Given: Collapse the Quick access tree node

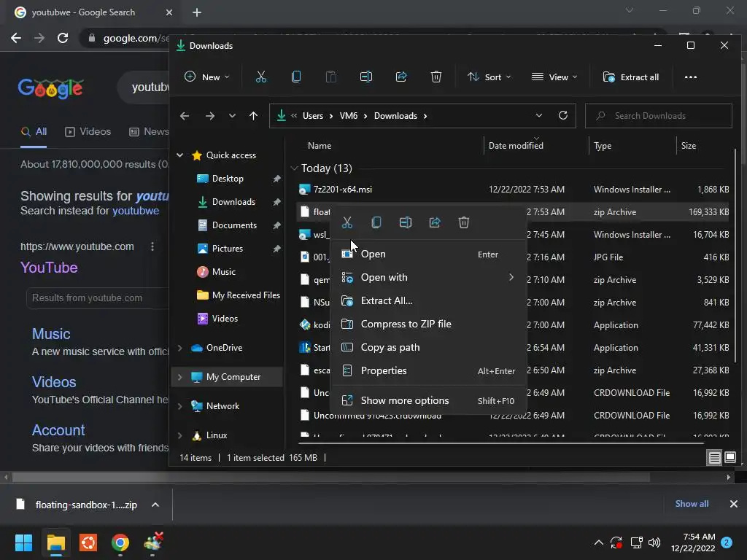Looking at the screenshot, I should click(x=180, y=155).
